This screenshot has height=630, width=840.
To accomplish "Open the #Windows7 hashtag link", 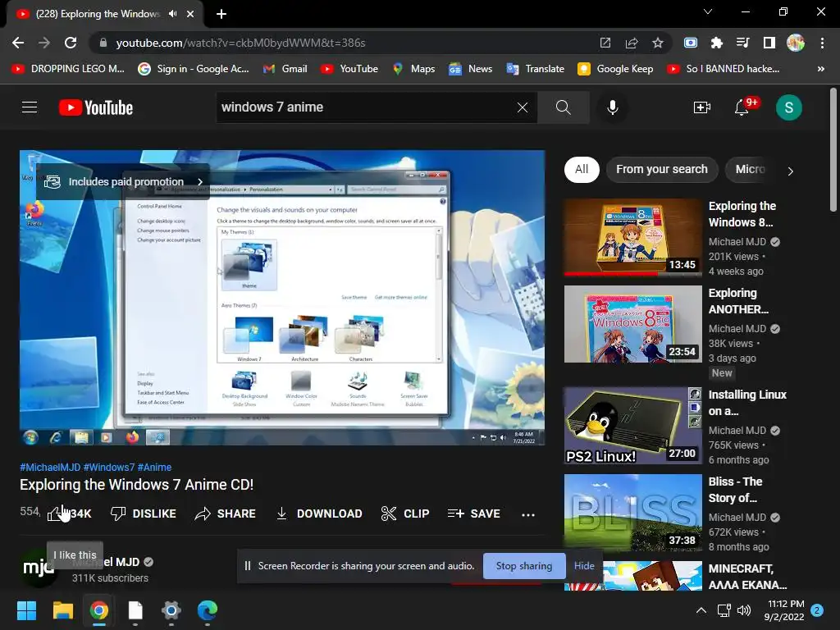I will click(x=109, y=467).
